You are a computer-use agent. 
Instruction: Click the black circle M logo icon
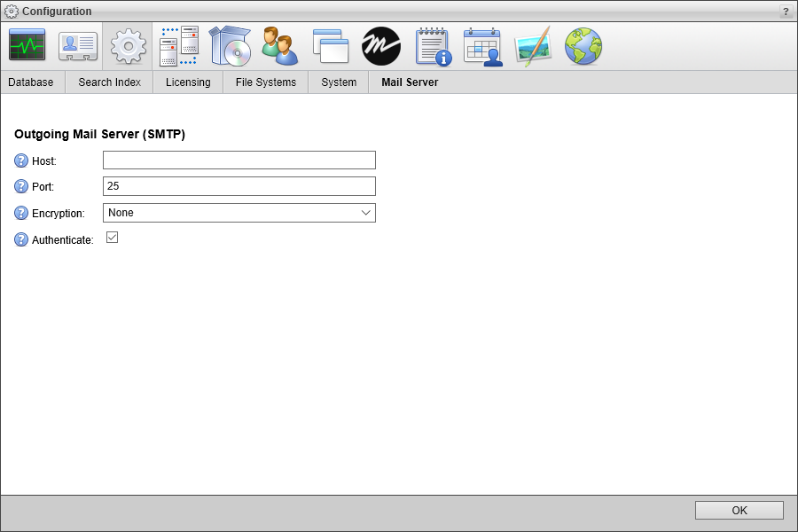click(381, 46)
